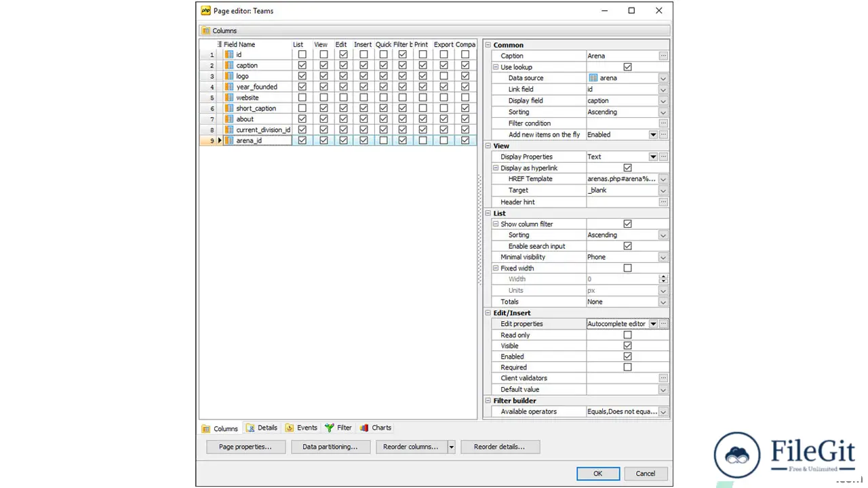Enable Required checkbox

point(627,367)
